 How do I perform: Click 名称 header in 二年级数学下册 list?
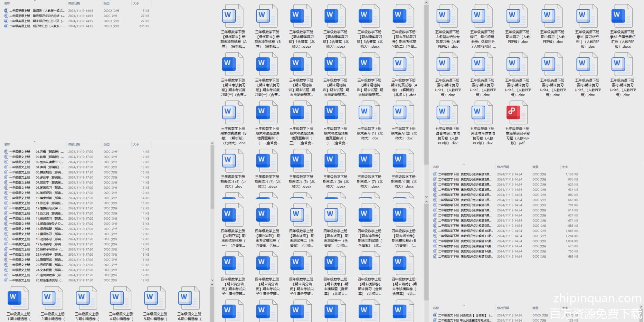(x=436, y=167)
